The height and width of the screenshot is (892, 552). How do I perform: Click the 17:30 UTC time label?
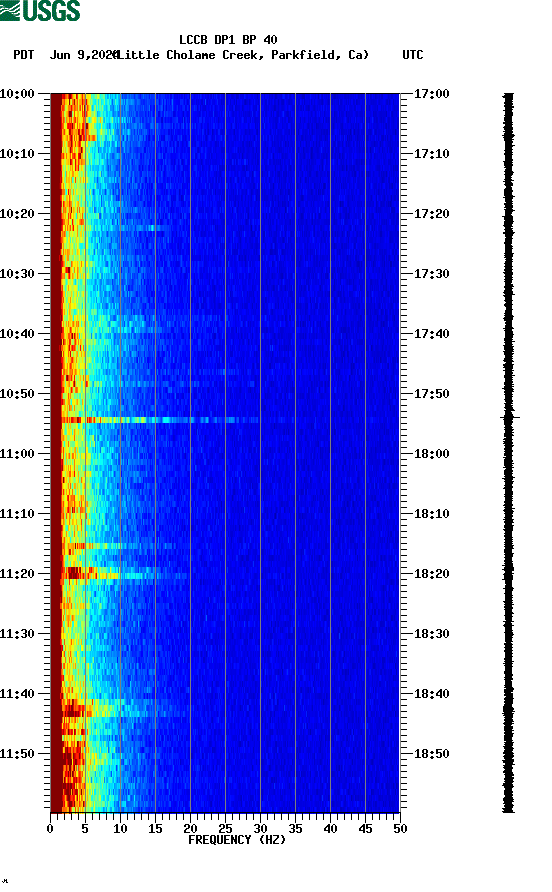431,274
